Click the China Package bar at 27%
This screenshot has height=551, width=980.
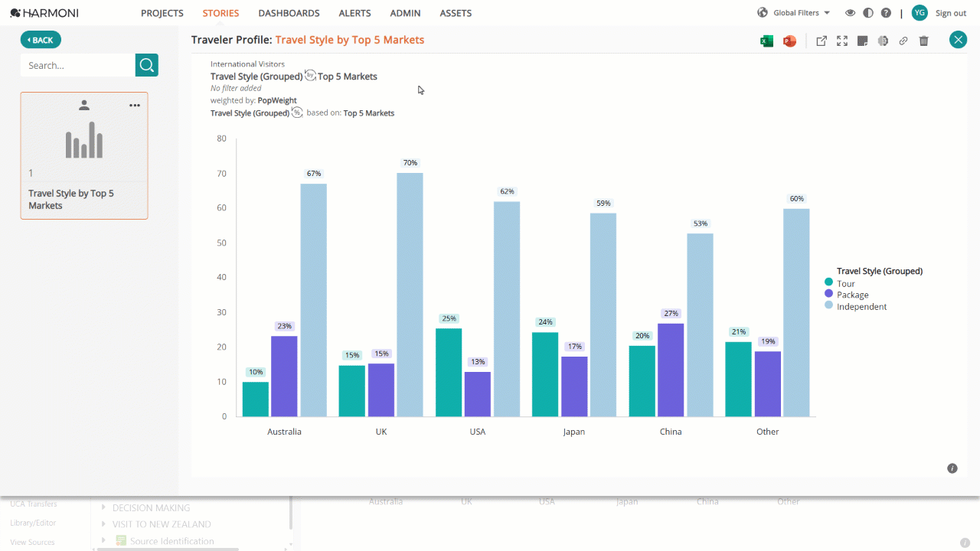point(671,370)
